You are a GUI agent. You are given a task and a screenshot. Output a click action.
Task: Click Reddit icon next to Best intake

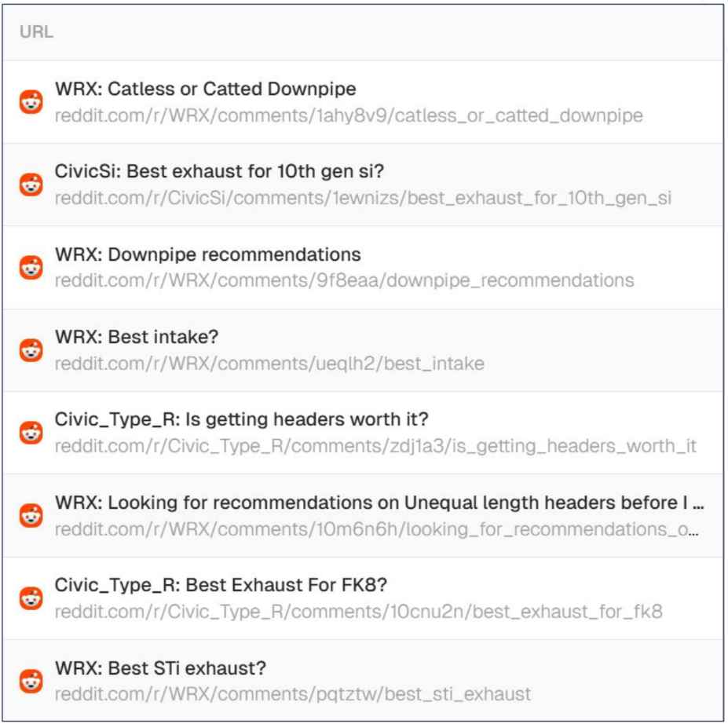[x=31, y=350]
